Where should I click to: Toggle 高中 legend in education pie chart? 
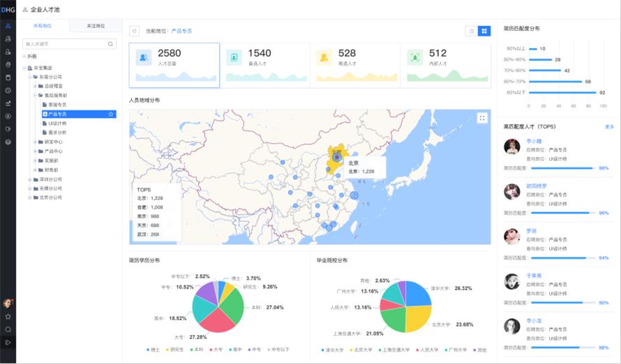[235, 350]
